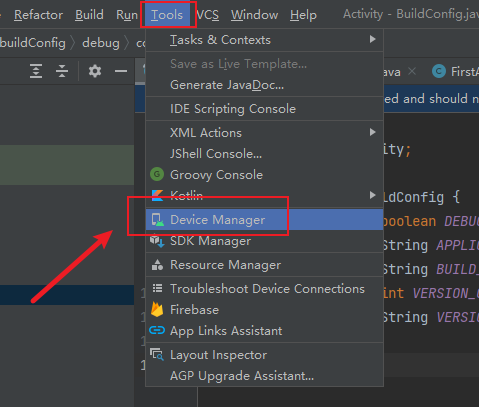
Task: Click the Troubleshoot Device Connections list icon
Action: coord(157,288)
